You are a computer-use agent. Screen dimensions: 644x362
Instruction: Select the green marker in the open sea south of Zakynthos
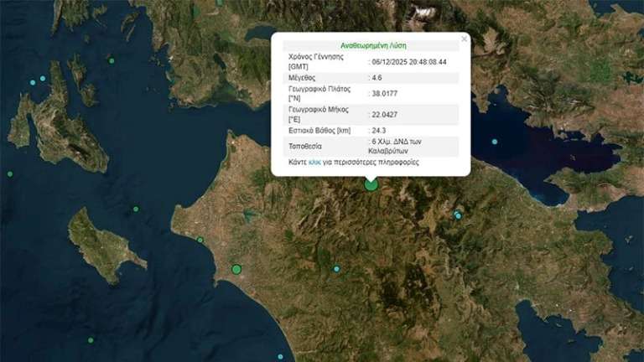[91, 340]
